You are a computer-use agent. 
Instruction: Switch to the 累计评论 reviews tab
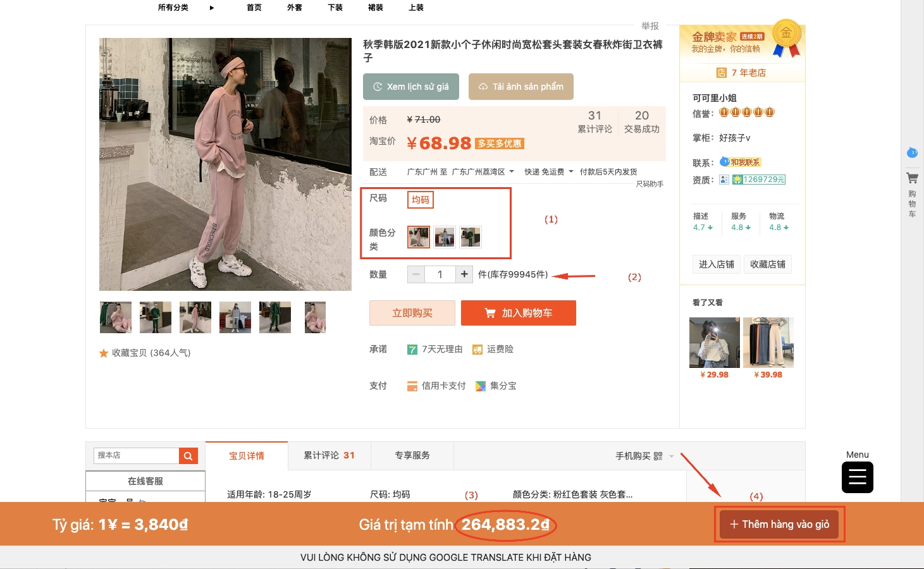point(329,456)
